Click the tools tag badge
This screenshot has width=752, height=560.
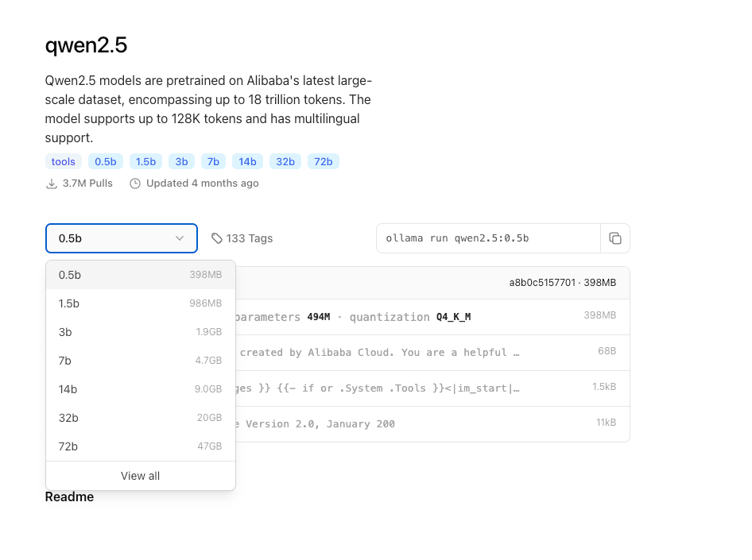pyautogui.click(x=64, y=161)
